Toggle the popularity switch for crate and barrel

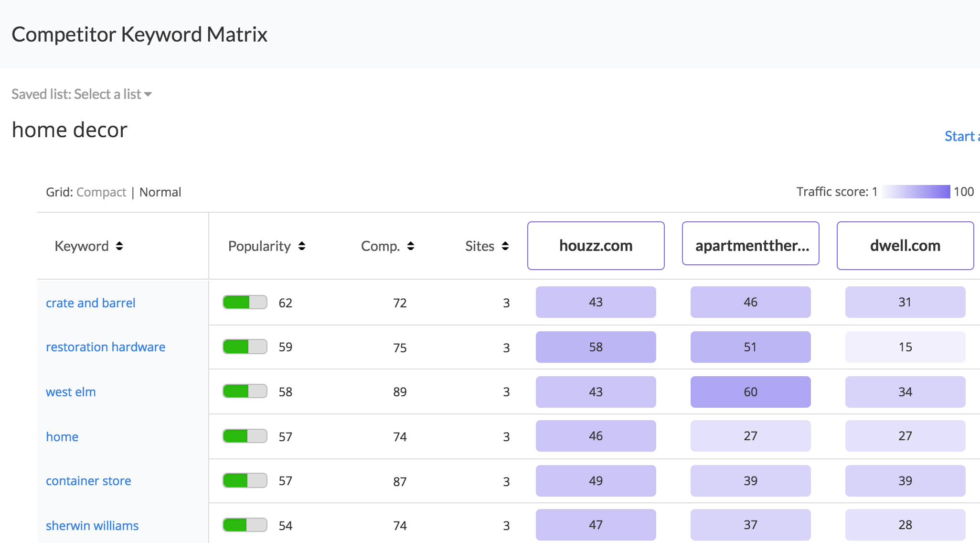(245, 302)
